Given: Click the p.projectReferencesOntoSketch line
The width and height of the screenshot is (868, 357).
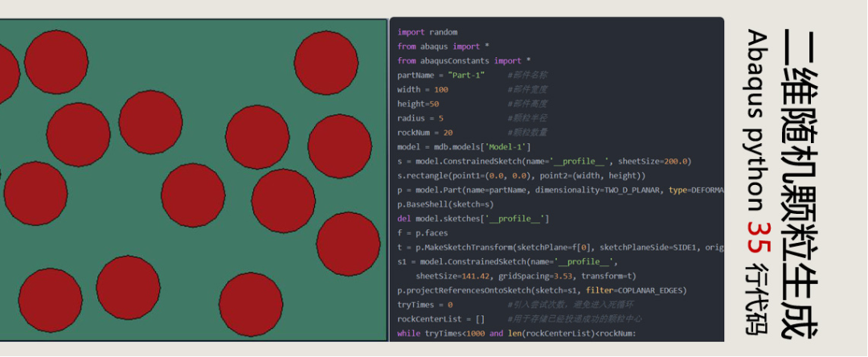Looking at the screenshot, I should (x=542, y=290).
